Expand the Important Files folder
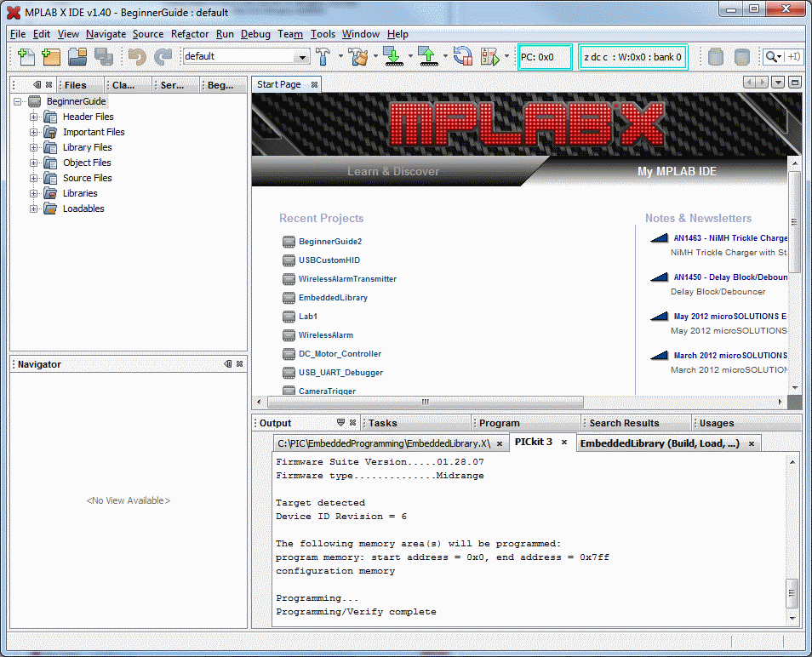 34,132
